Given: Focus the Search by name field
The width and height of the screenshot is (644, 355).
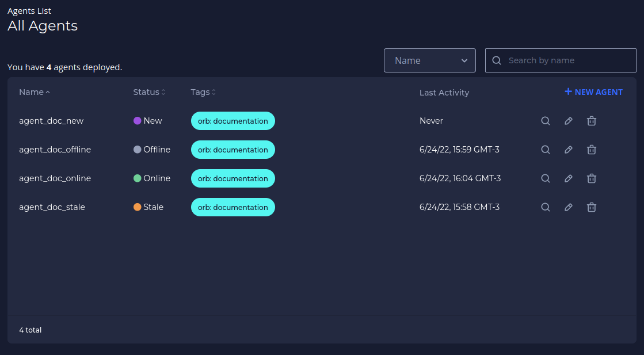Looking at the screenshot, I should coord(561,60).
